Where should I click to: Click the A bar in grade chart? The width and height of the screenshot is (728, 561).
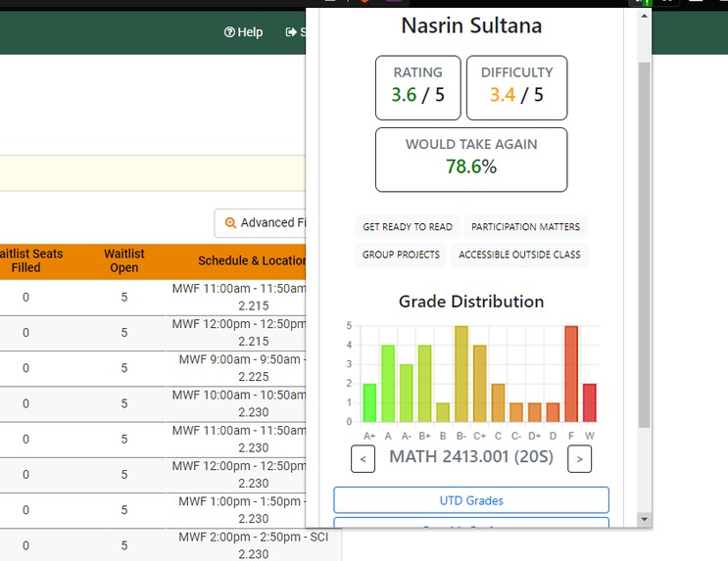(x=388, y=384)
